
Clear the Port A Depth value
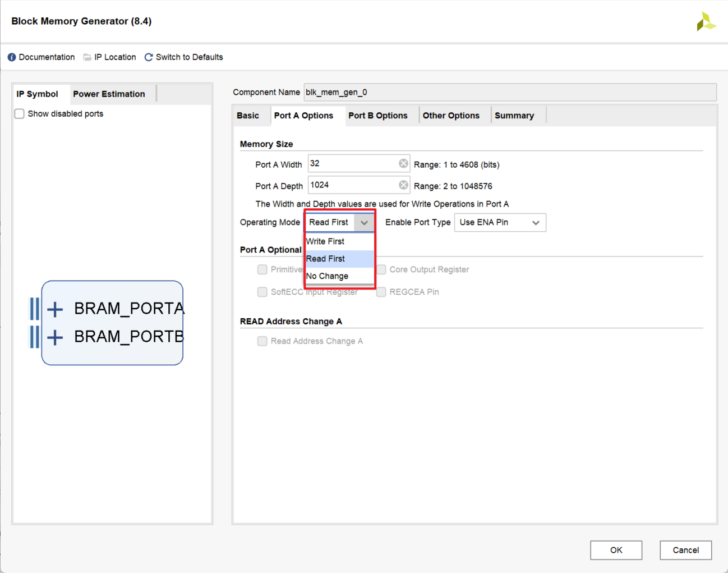403,185
